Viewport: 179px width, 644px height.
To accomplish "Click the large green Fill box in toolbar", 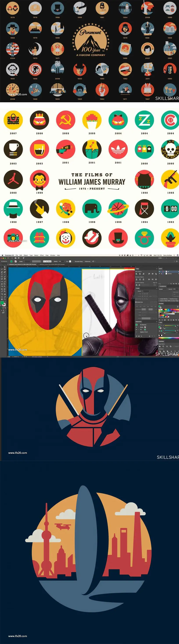I will coord(2,303).
